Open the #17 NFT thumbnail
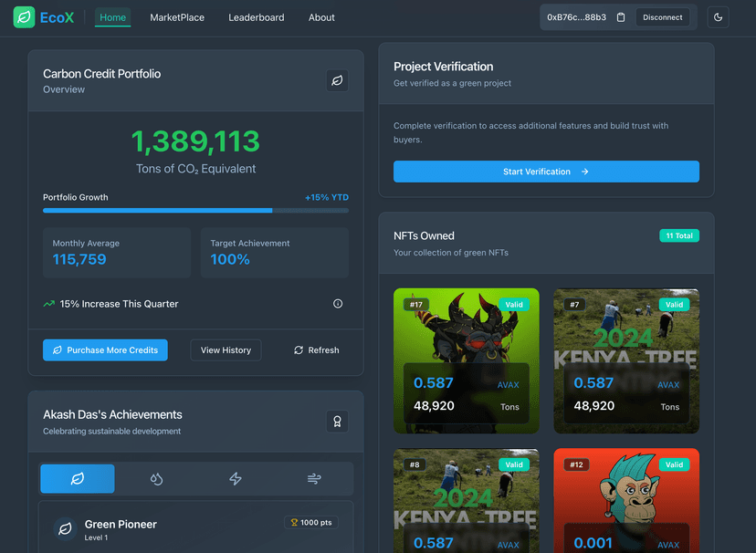 pos(467,360)
